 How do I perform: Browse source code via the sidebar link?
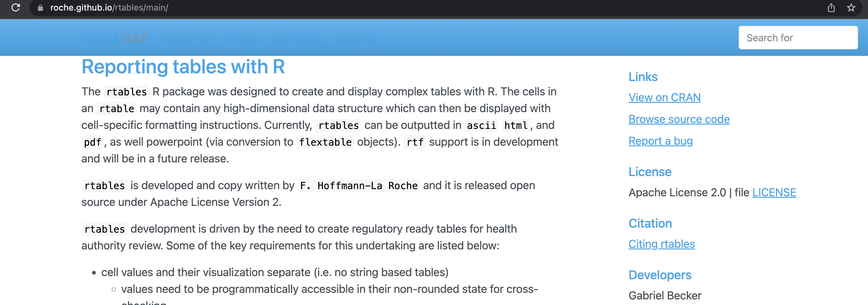(679, 119)
